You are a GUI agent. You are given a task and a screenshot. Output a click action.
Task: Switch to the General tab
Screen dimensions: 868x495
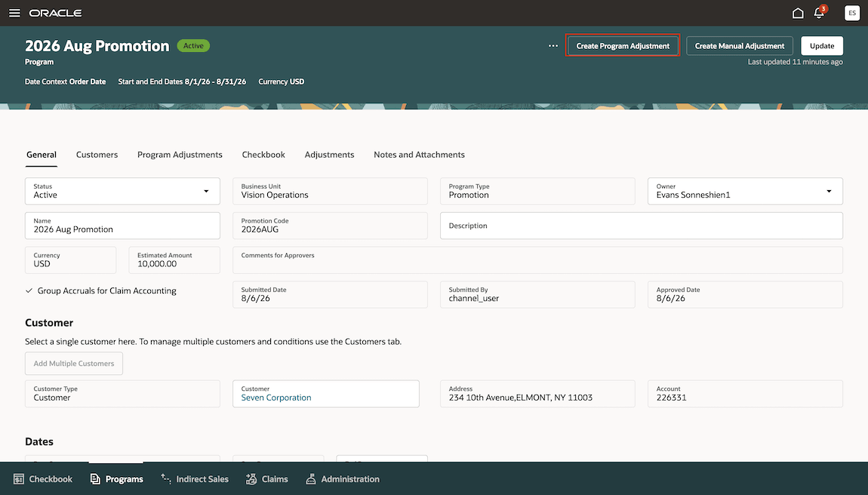pyautogui.click(x=42, y=155)
